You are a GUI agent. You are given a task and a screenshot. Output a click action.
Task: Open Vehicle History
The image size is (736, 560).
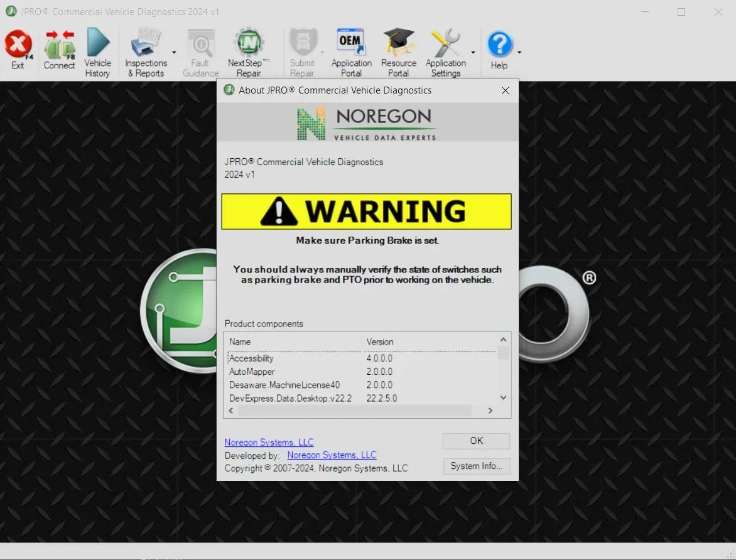point(97,50)
